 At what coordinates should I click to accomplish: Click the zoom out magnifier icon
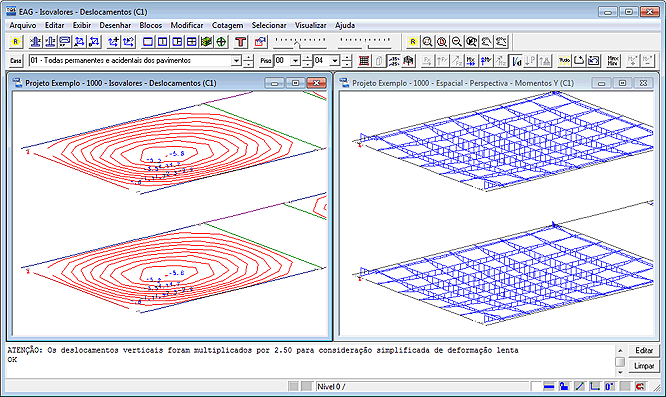point(457,42)
